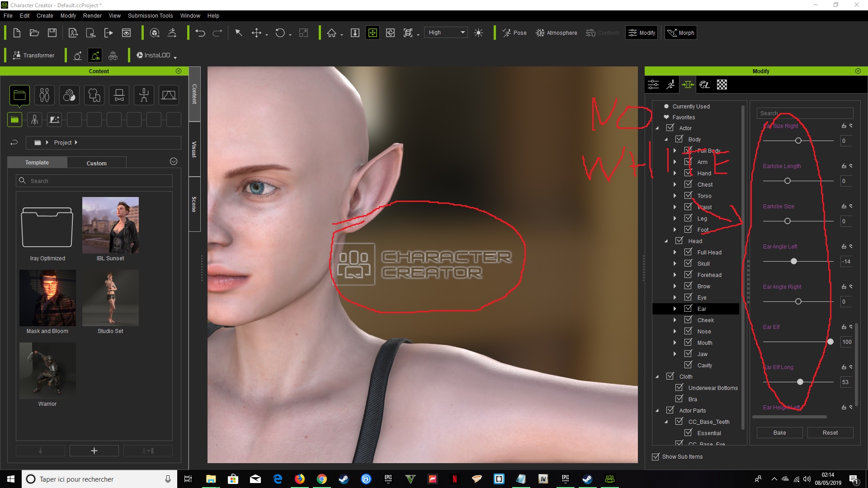Click the Bake button in Modify panel
This screenshot has width=868, height=488.
click(x=780, y=432)
